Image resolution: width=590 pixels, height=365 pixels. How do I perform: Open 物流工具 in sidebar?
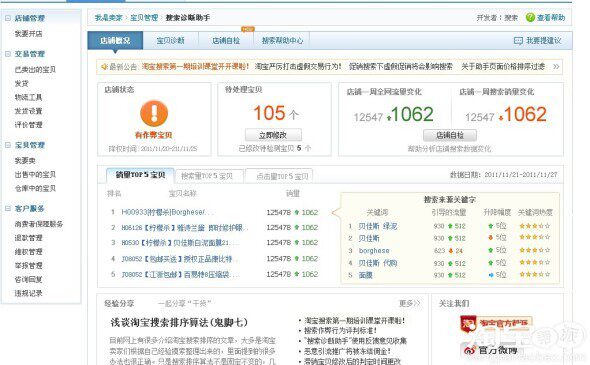(x=29, y=97)
